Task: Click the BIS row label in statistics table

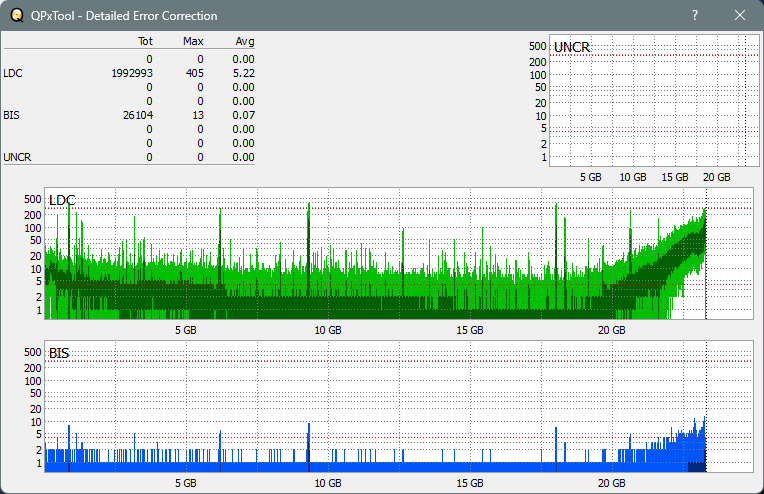Action: coord(12,115)
